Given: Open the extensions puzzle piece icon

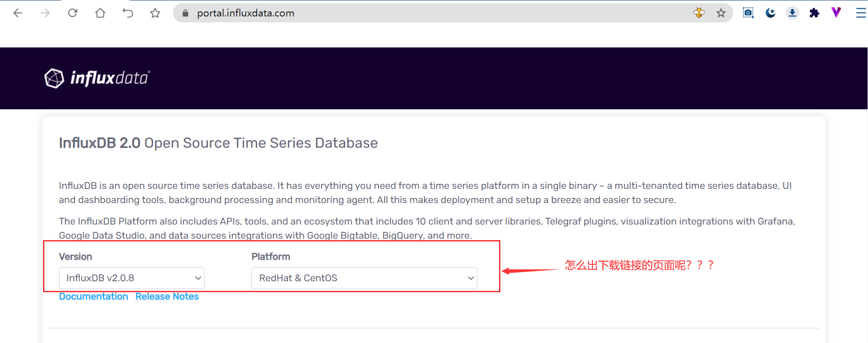Looking at the screenshot, I should click(x=814, y=13).
